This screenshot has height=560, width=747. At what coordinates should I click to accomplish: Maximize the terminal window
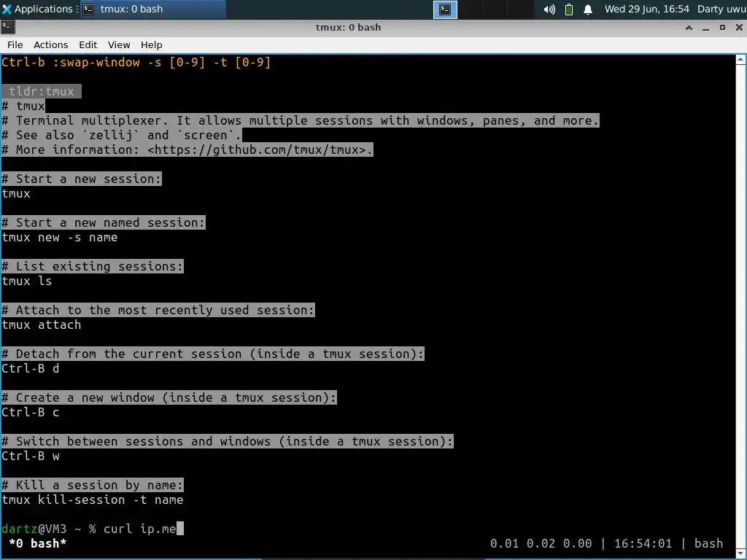point(722,28)
